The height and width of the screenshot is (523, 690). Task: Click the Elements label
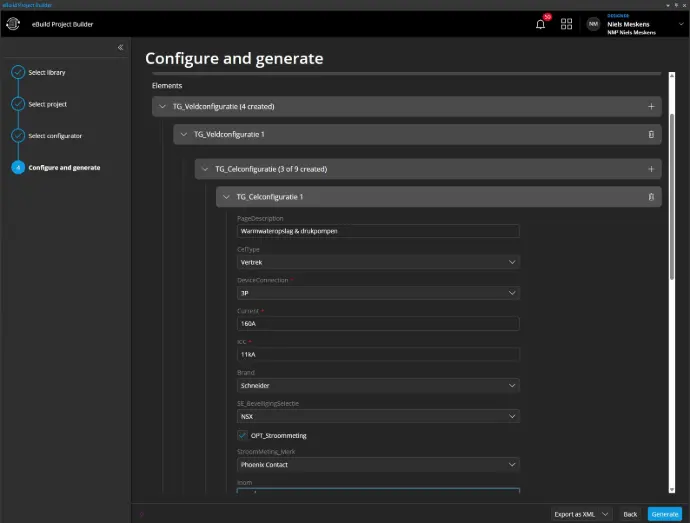pos(167,85)
